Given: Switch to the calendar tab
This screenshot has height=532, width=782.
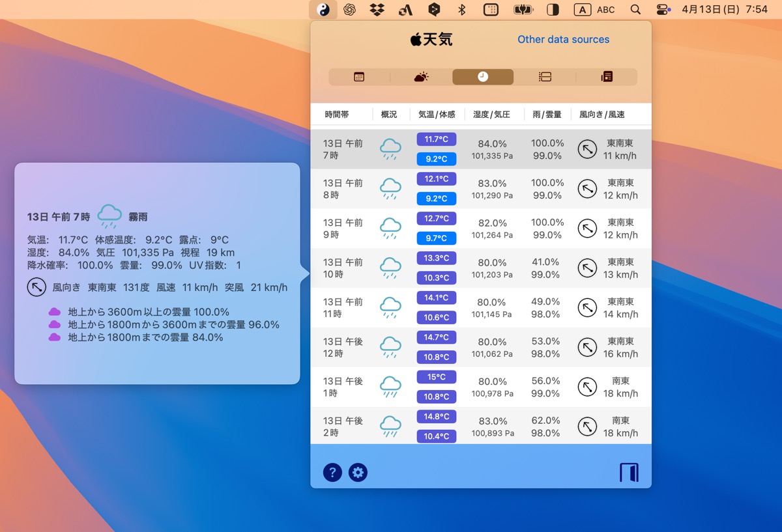Looking at the screenshot, I should (x=359, y=77).
